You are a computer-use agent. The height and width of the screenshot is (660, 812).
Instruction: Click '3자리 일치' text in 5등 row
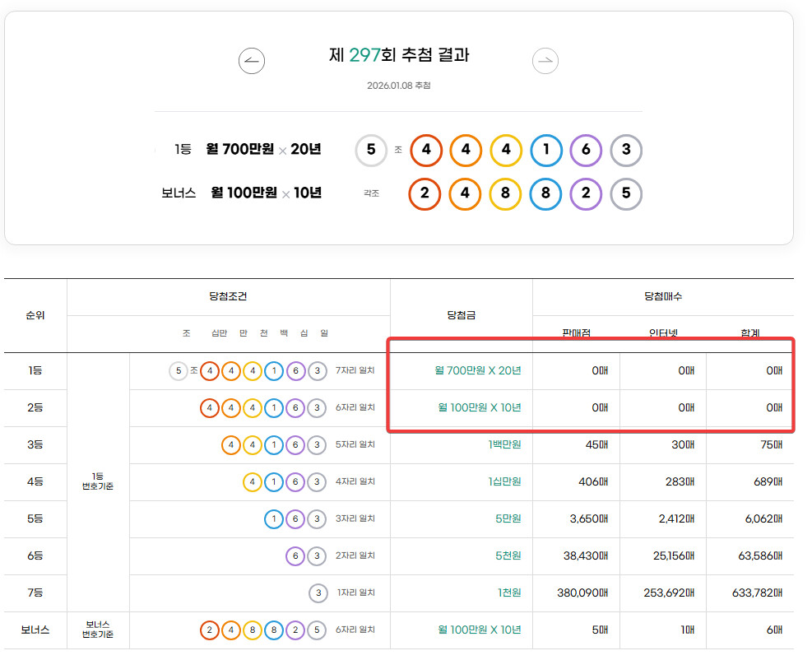click(x=355, y=518)
